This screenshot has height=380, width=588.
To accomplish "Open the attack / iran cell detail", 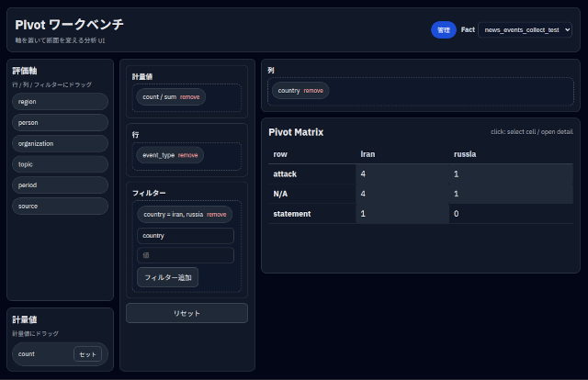I will [401, 173].
